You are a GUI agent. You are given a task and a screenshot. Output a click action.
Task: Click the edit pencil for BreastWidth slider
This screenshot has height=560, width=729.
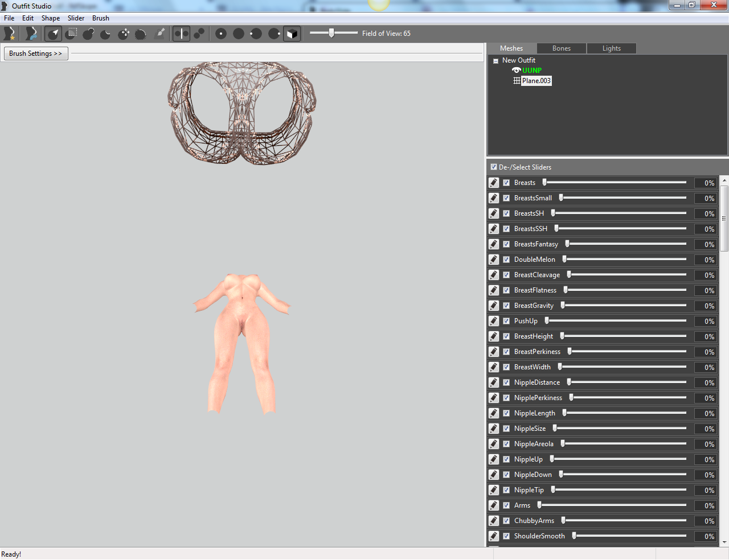494,367
